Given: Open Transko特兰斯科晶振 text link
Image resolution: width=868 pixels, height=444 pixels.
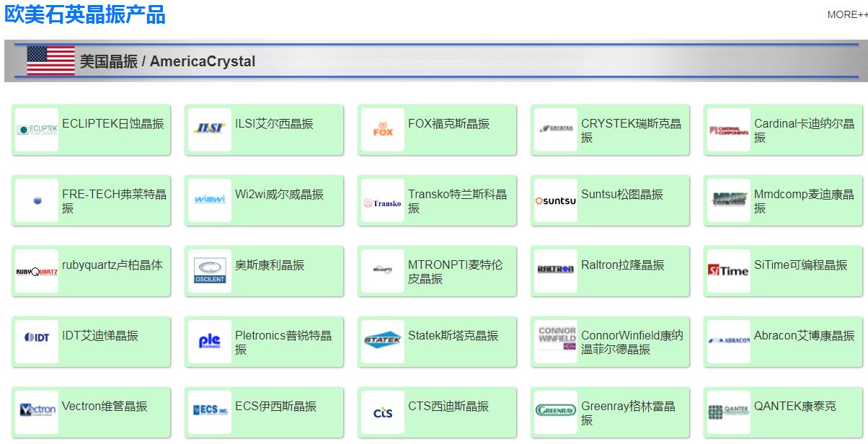Looking at the screenshot, I should [x=457, y=201].
